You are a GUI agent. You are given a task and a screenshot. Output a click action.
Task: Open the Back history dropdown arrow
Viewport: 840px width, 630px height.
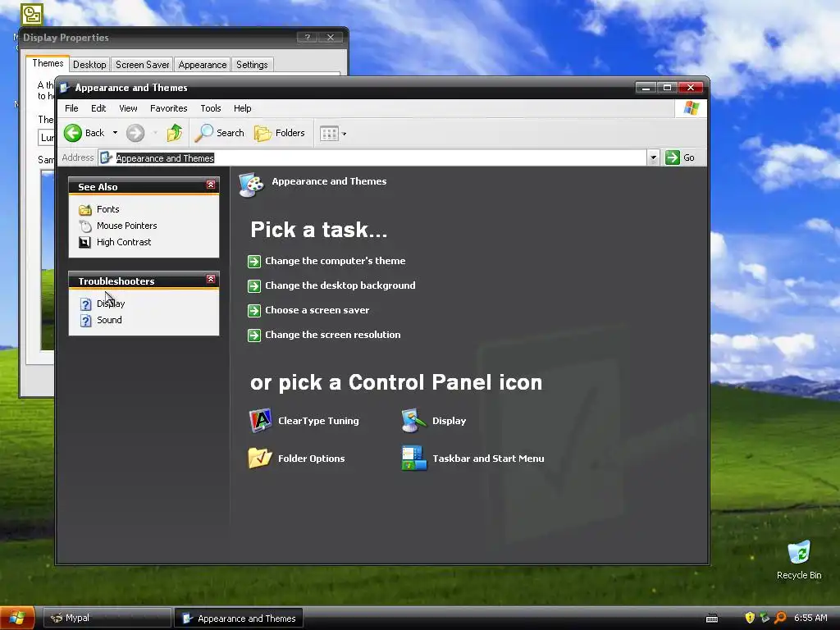115,133
